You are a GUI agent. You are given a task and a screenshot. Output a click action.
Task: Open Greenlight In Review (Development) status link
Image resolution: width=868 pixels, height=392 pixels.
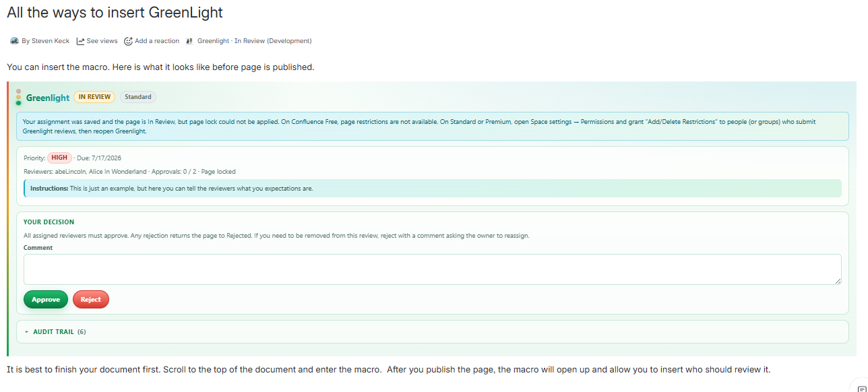[x=254, y=41]
